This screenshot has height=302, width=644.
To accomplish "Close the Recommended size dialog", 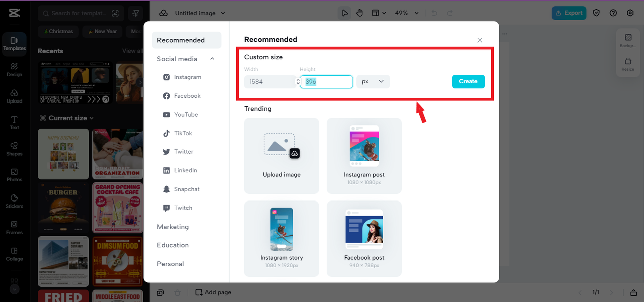I will [x=480, y=40].
